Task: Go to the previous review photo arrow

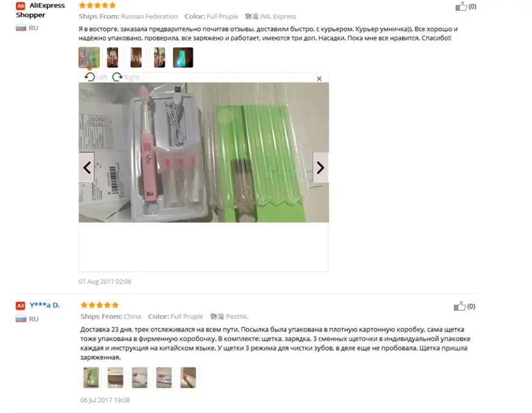Action: click(x=86, y=168)
